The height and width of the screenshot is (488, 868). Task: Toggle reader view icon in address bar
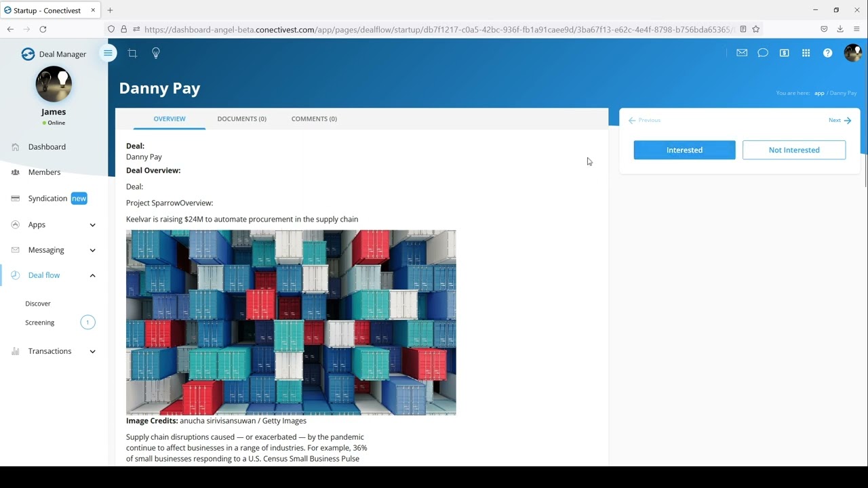[743, 29]
